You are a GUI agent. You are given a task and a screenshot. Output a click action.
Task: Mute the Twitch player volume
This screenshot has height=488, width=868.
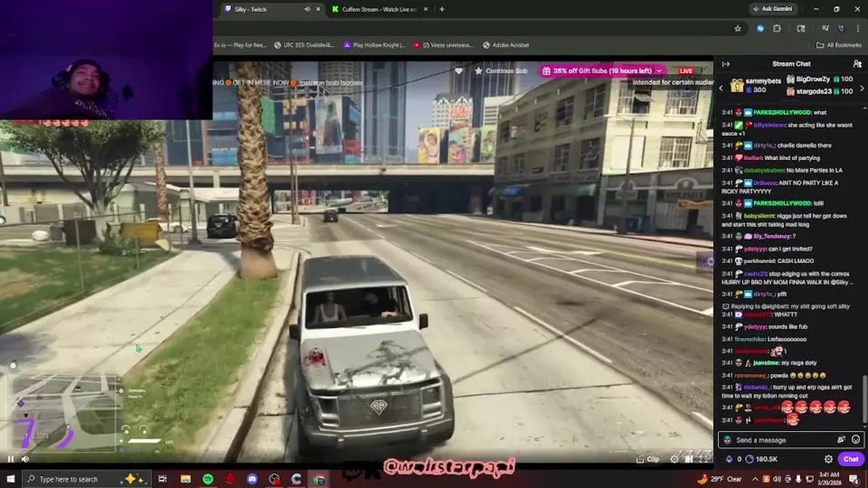pos(25,459)
